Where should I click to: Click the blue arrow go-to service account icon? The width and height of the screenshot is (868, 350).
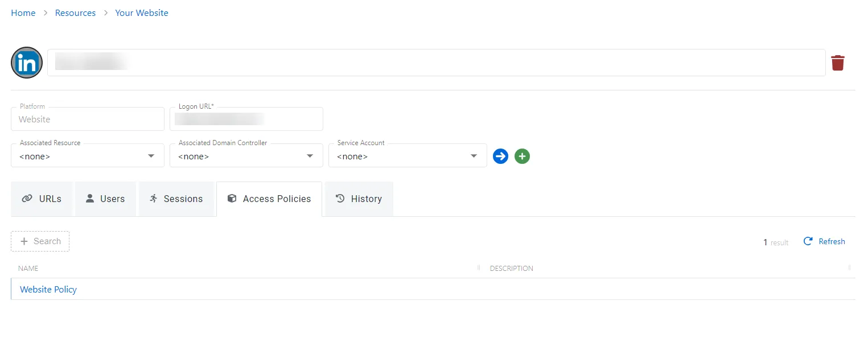tap(500, 156)
